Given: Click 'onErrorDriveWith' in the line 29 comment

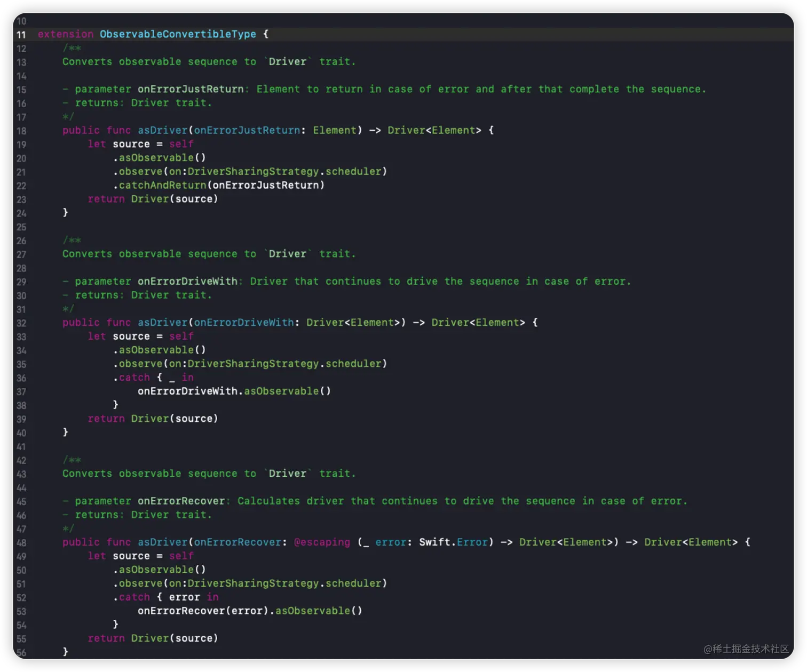Looking at the screenshot, I should tap(187, 282).
